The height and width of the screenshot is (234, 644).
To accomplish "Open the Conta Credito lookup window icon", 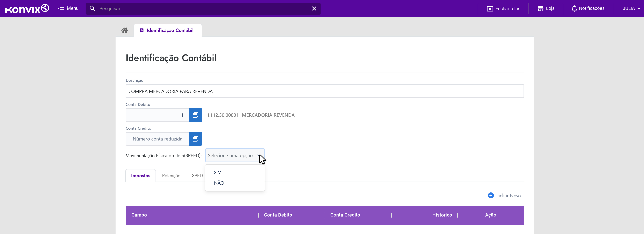I will click(195, 139).
